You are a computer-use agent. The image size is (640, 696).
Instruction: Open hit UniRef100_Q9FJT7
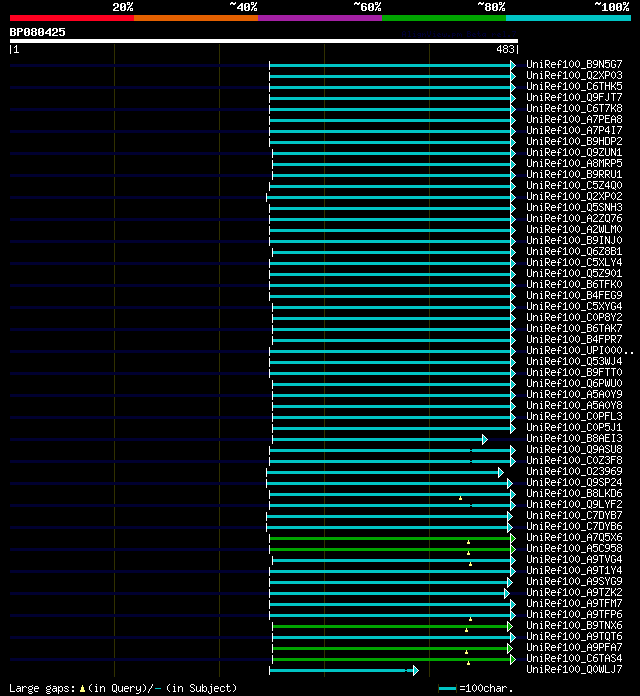pos(574,97)
